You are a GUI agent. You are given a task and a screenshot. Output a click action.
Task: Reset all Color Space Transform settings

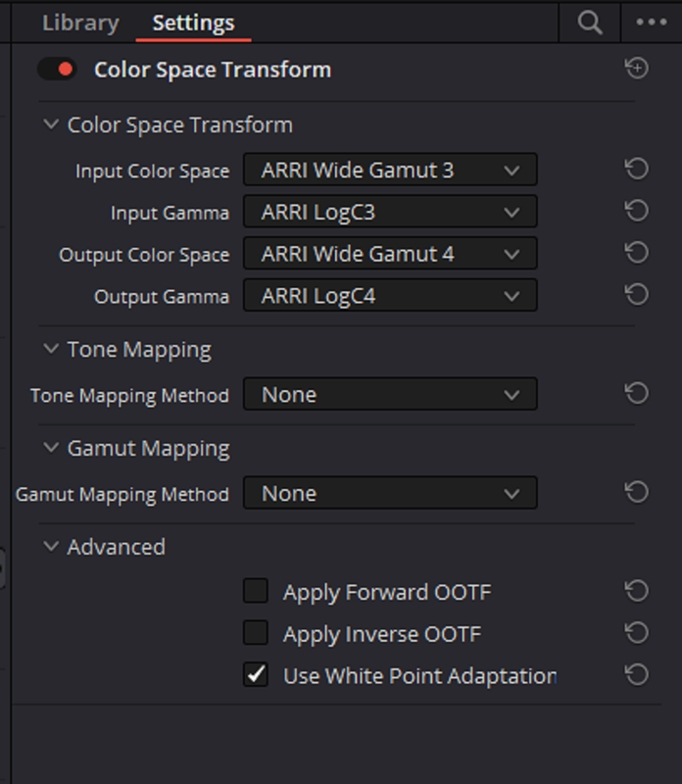click(x=637, y=68)
